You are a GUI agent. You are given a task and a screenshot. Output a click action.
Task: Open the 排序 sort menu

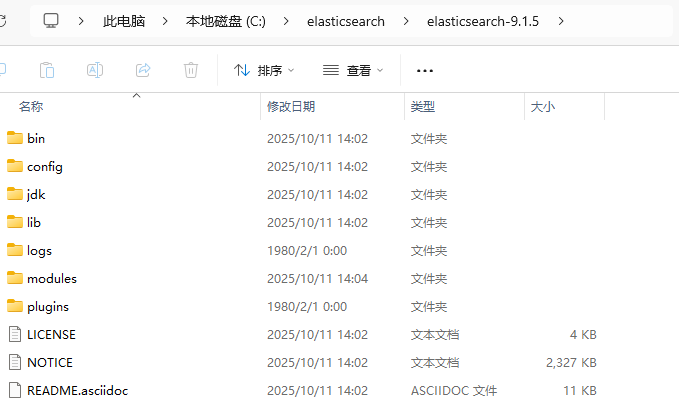click(x=264, y=70)
